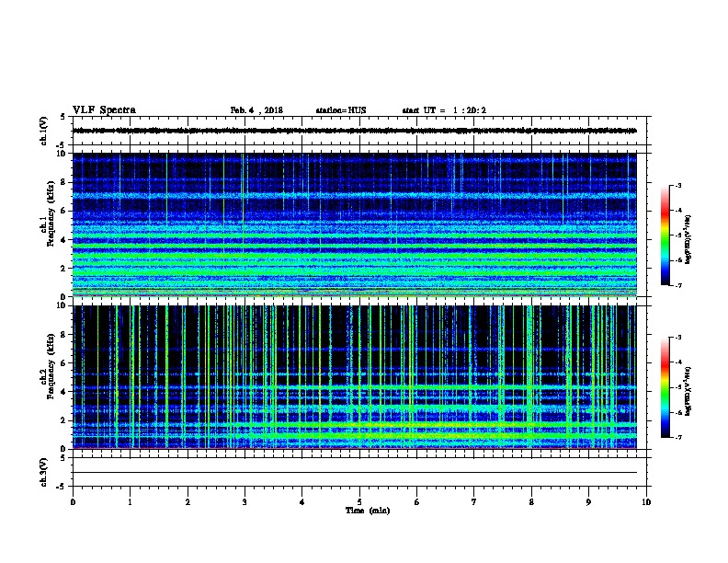The width and height of the screenshot is (728, 563).
Task: Click inside the ch.2 spectrogram panel
Action: 355,377
